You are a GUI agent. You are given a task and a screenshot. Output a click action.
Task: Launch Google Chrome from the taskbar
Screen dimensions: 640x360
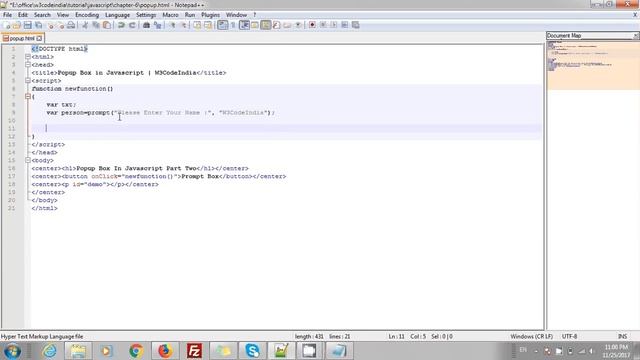(x=136, y=351)
